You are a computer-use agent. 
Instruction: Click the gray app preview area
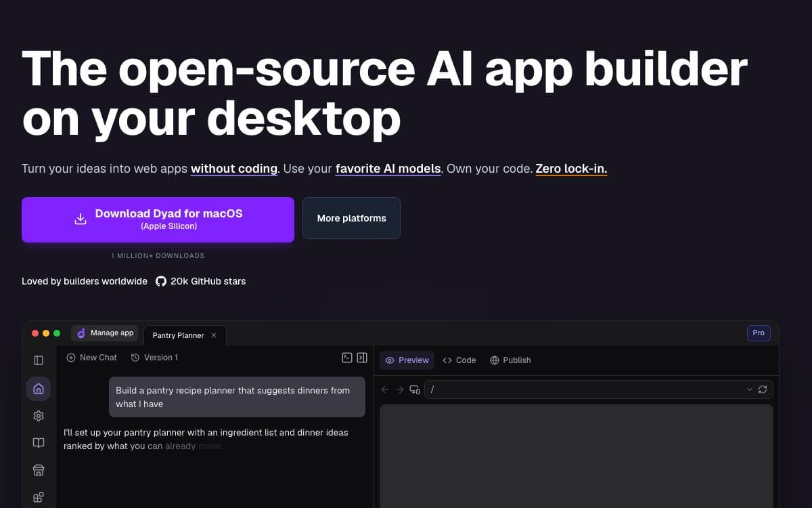tap(577, 456)
